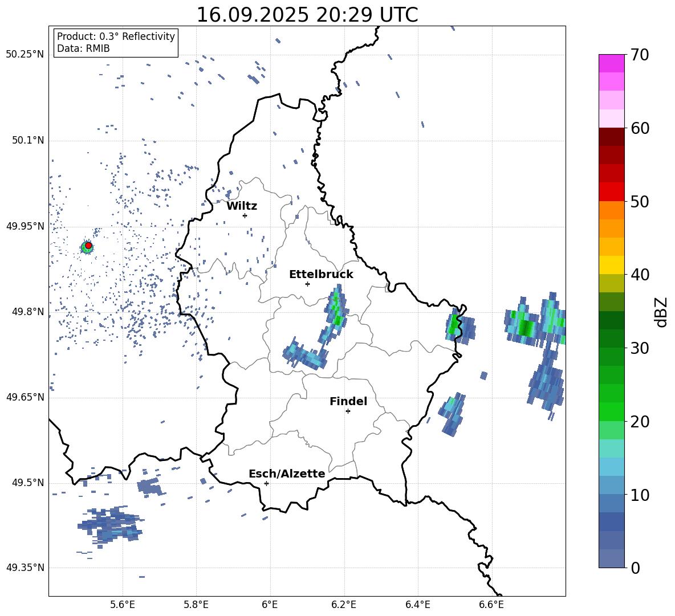The width and height of the screenshot is (675, 616).
Task: Click the magenta top colorbar segment
Action: [x=611, y=64]
